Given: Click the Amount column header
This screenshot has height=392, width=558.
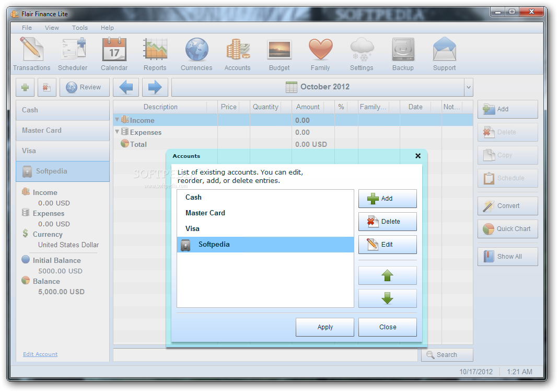Looking at the screenshot, I should pyautogui.click(x=313, y=107).
